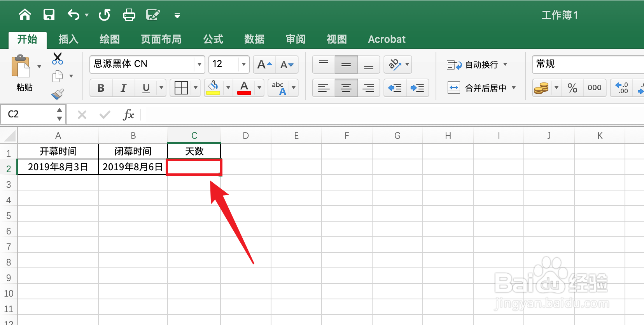Switch to the 开始 tab
The width and height of the screenshot is (644, 325).
[x=27, y=39]
